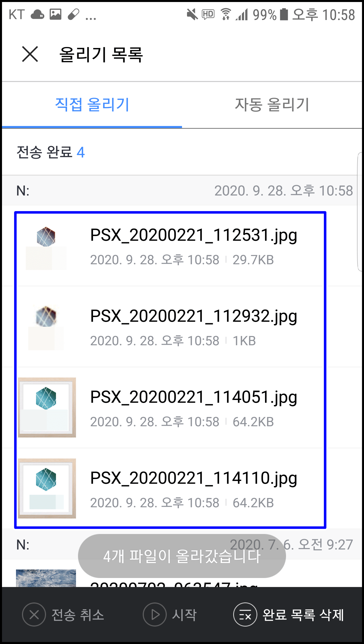Tap the 시작 play icon
The image size is (364, 644).
[155, 614]
